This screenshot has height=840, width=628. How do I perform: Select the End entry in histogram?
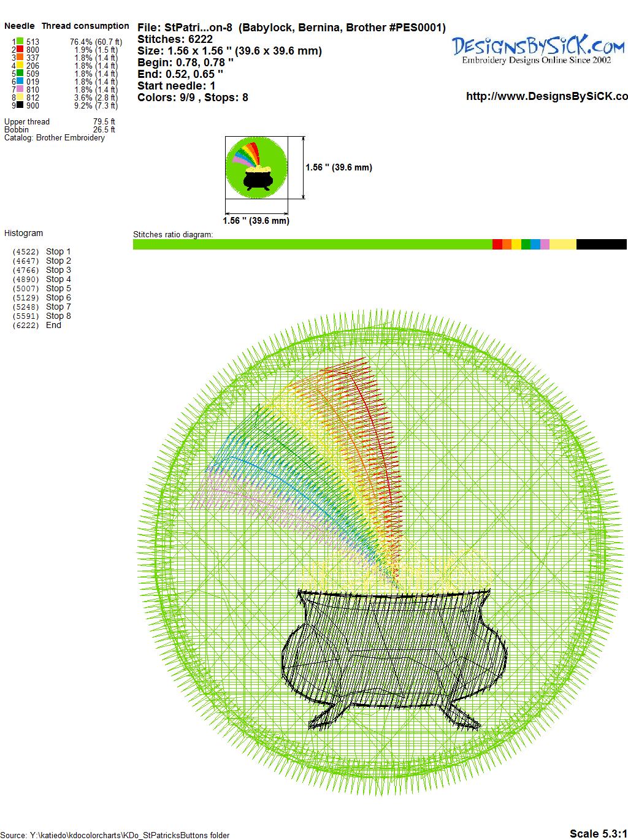53,325
